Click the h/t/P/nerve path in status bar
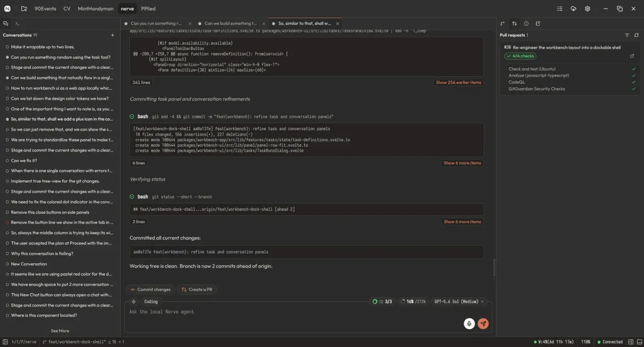Viewport: 644px width, 347px height. coord(24,342)
